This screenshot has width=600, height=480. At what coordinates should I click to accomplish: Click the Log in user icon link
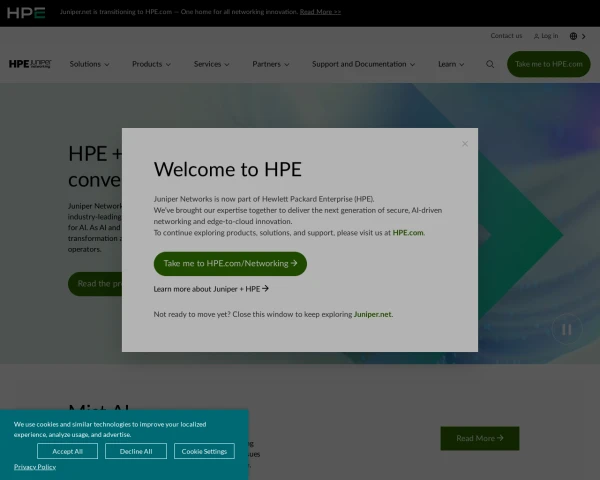point(546,36)
